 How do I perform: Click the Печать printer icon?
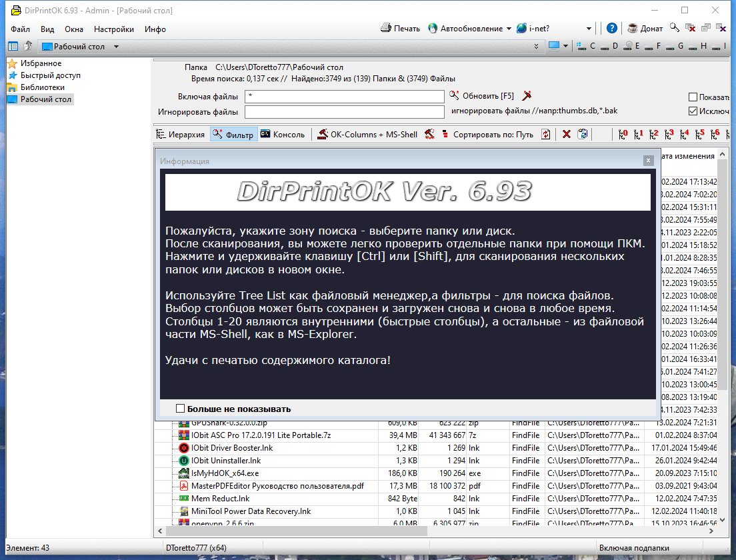click(x=386, y=28)
